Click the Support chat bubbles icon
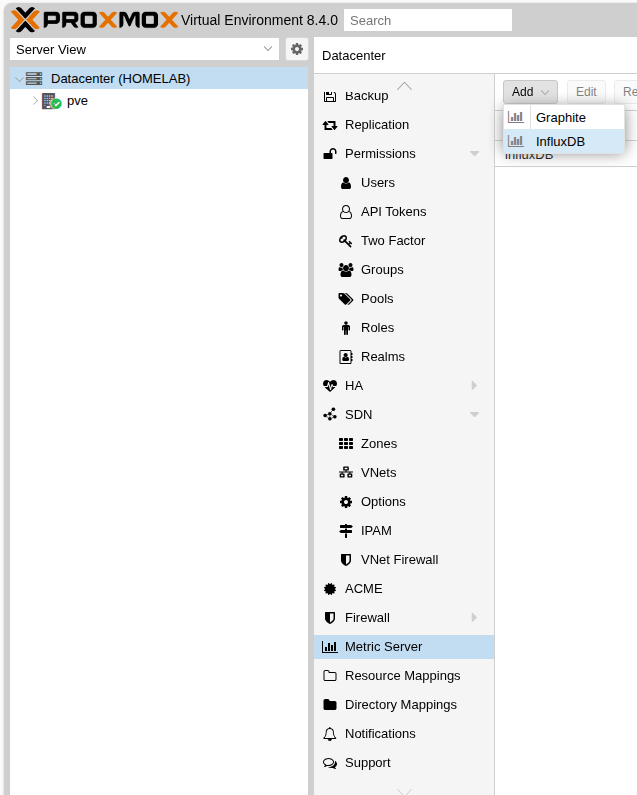The width and height of the screenshot is (637, 795). [330, 763]
